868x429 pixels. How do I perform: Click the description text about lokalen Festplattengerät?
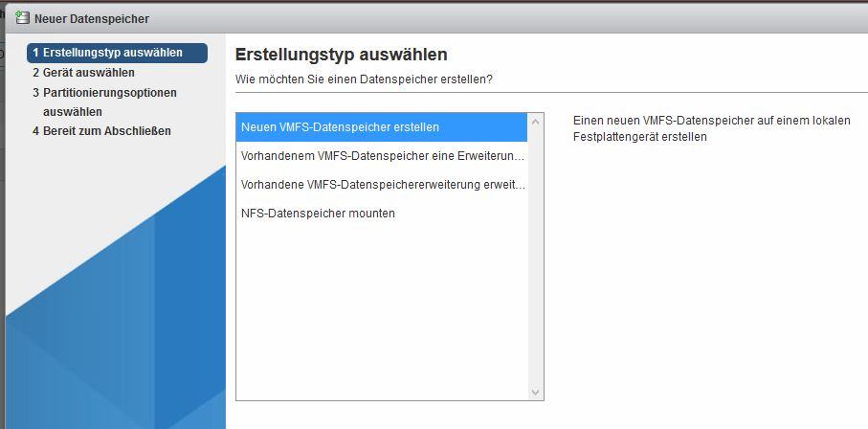(711, 128)
